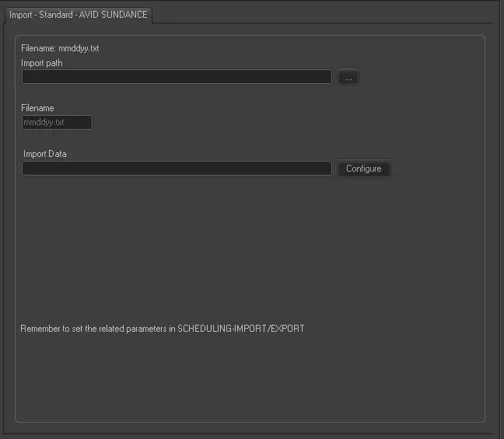This screenshot has height=439, width=504.
Task: Open Import Data configuration via Configure
Action: click(x=363, y=169)
